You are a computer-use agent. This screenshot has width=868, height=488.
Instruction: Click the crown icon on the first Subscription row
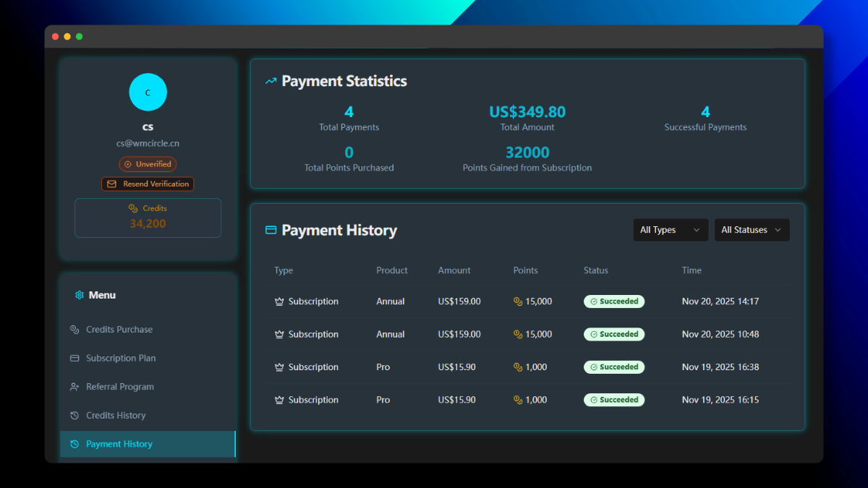[278, 301]
